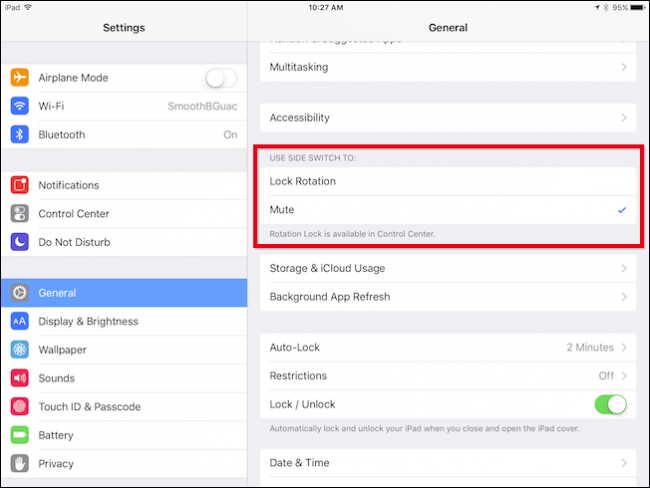Open Wallpaper settings label
650x488 pixels.
pos(63,350)
